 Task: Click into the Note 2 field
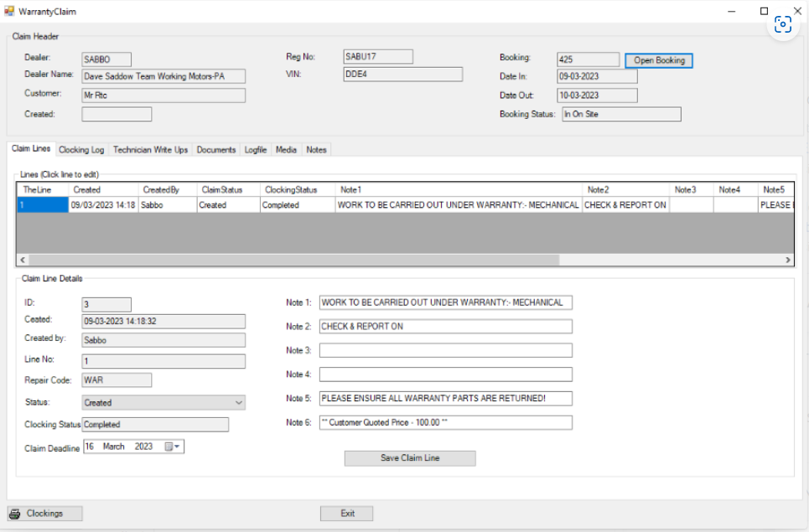click(446, 326)
